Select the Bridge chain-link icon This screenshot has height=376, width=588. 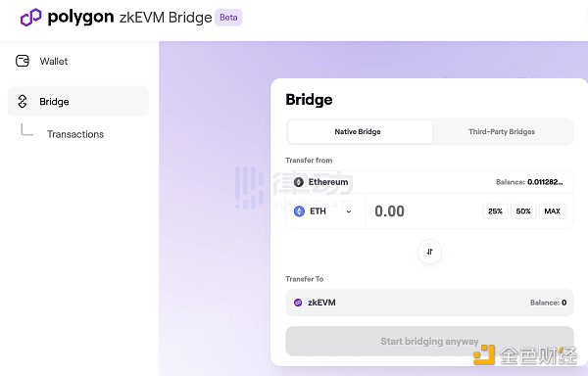(23, 102)
